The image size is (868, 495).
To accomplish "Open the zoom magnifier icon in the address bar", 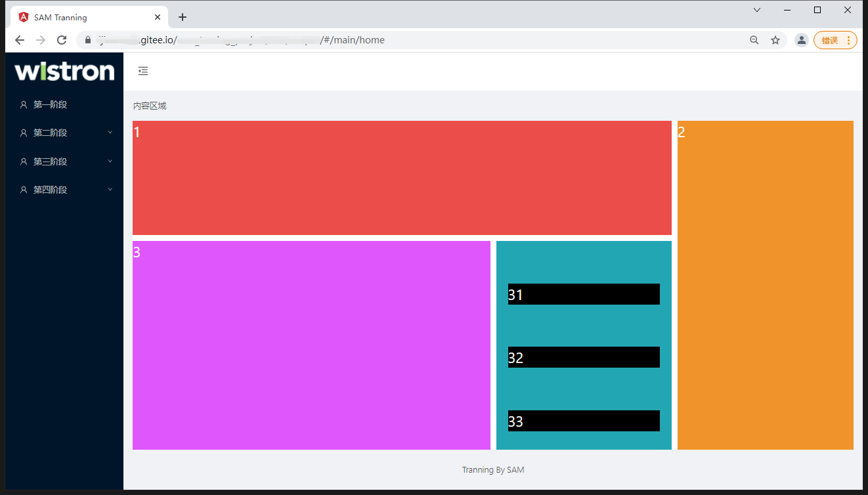I will pos(754,40).
